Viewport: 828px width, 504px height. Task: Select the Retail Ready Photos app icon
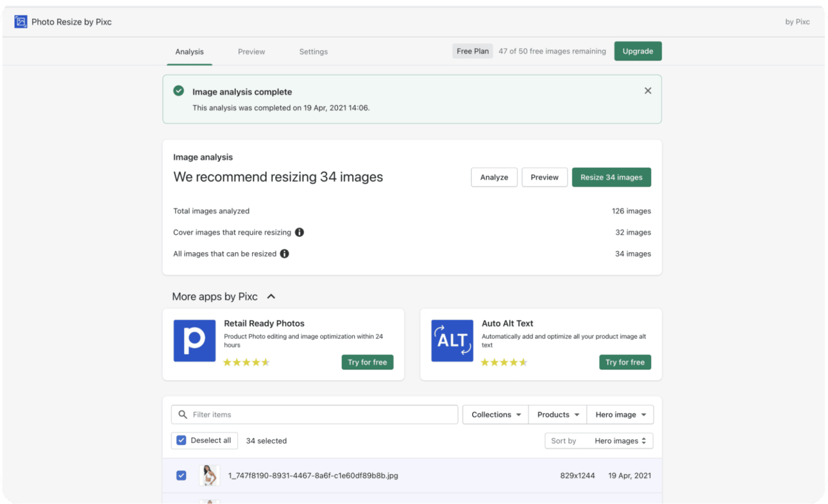point(195,340)
